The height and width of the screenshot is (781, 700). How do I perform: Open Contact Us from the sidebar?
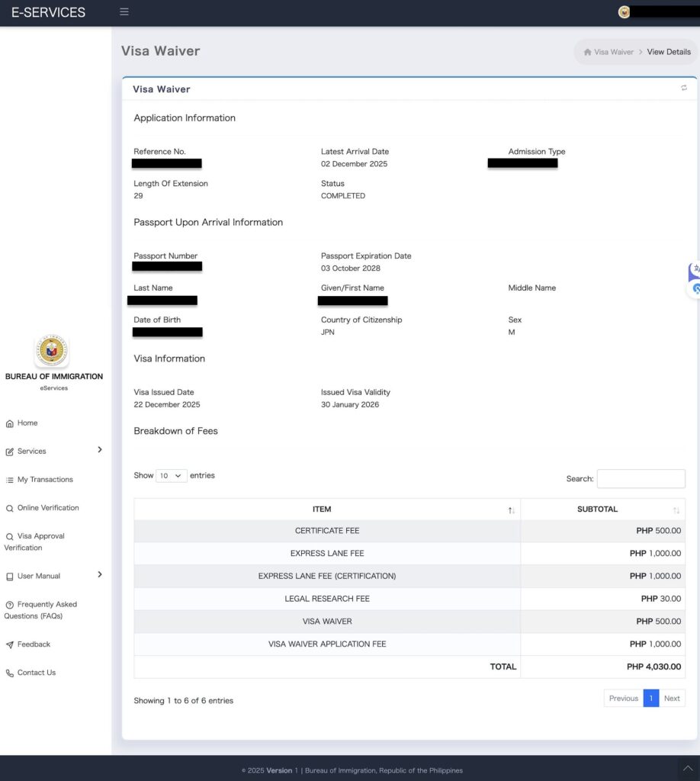coord(36,673)
